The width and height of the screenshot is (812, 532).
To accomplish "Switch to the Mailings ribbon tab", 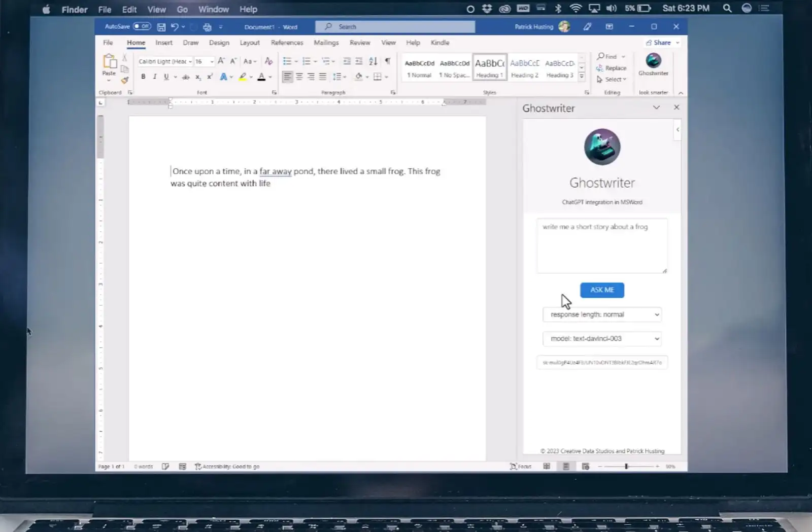I will pos(326,43).
